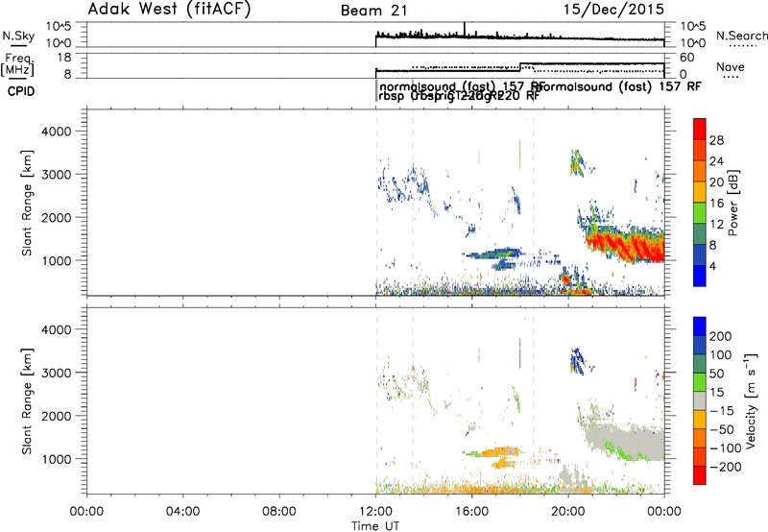The width and height of the screenshot is (768, 532).
Task: Click the '08:00' time axis tick label
Action: tap(279, 512)
